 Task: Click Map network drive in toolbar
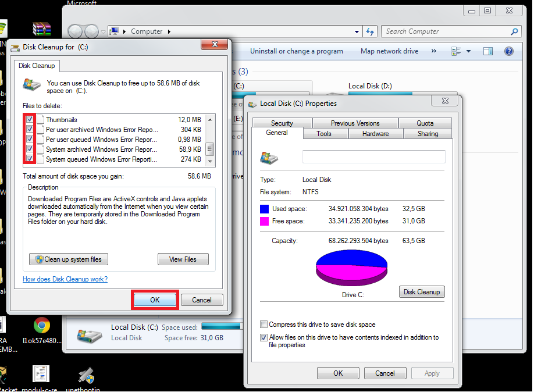click(389, 51)
